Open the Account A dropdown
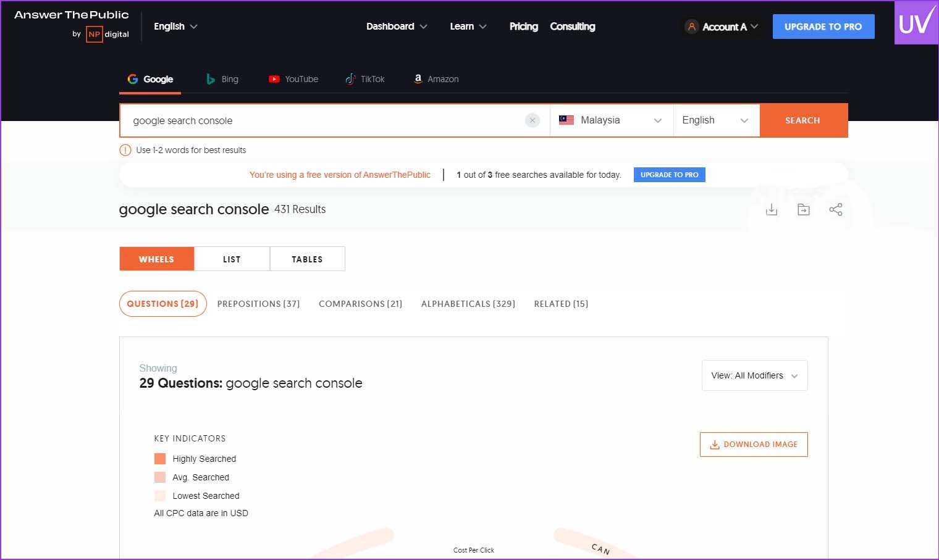939x560 pixels. 722,27
